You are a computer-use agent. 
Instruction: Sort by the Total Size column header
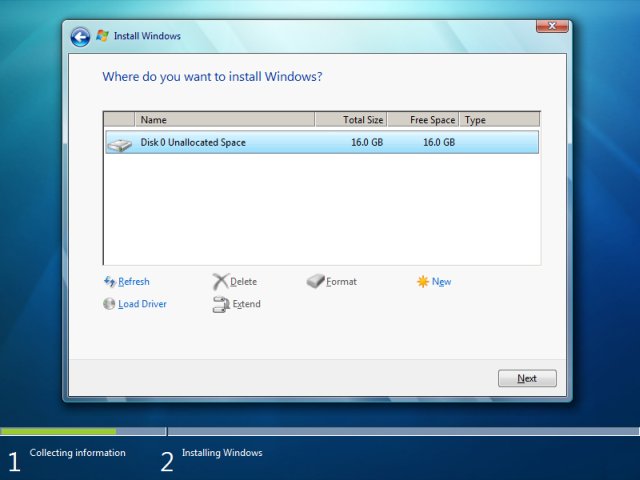click(351, 120)
